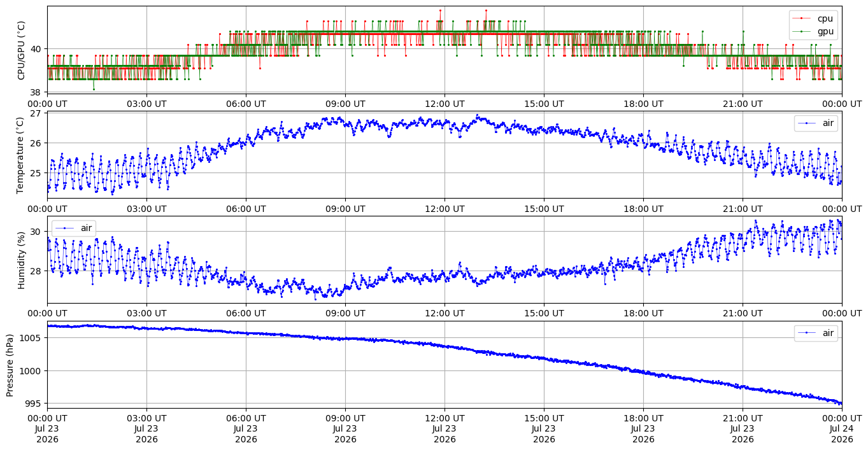Click the 18:00 UT tick under the Temperature plot

click(x=643, y=208)
